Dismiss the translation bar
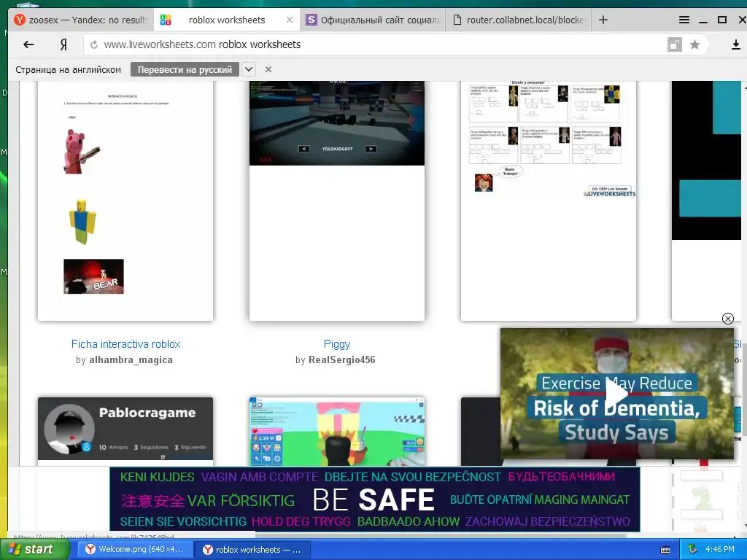The width and height of the screenshot is (747, 560). point(268,69)
